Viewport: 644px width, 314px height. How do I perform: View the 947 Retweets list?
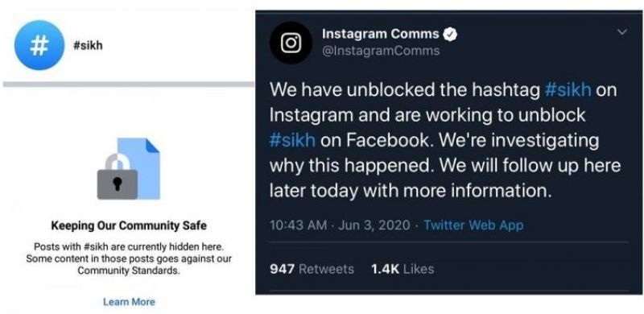click(312, 269)
